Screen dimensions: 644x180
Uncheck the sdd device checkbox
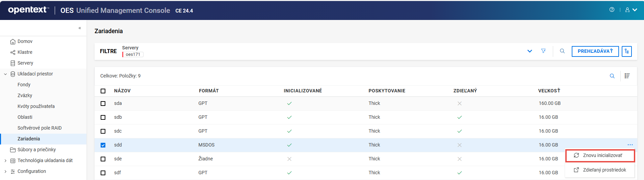(103, 145)
